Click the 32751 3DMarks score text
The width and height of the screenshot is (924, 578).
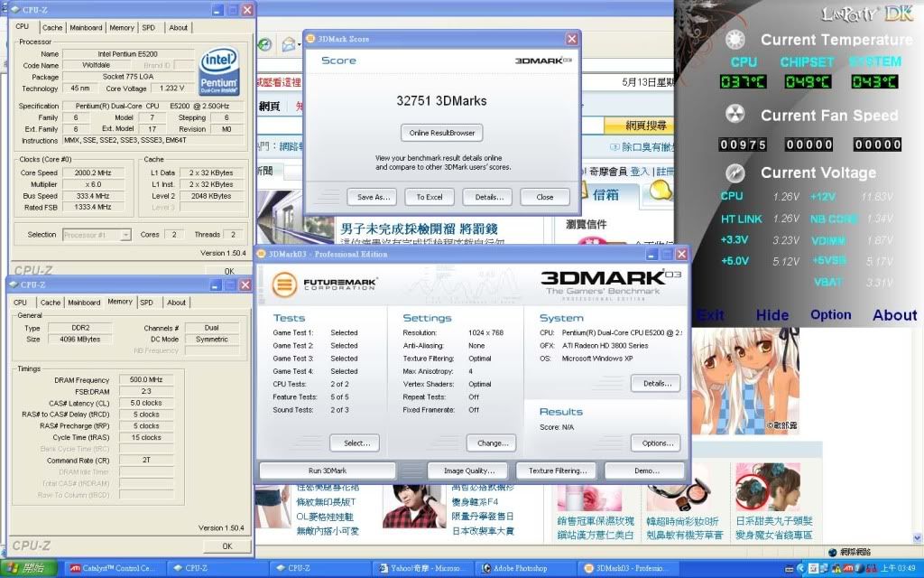441,101
